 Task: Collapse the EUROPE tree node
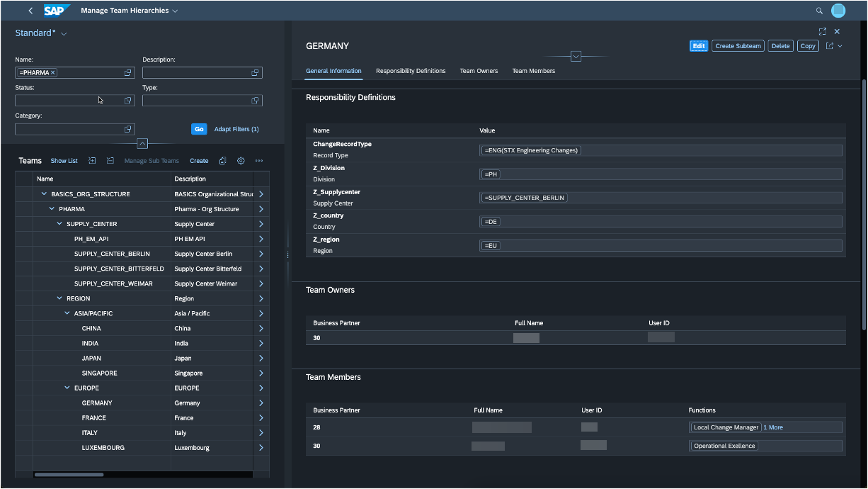click(67, 388)
